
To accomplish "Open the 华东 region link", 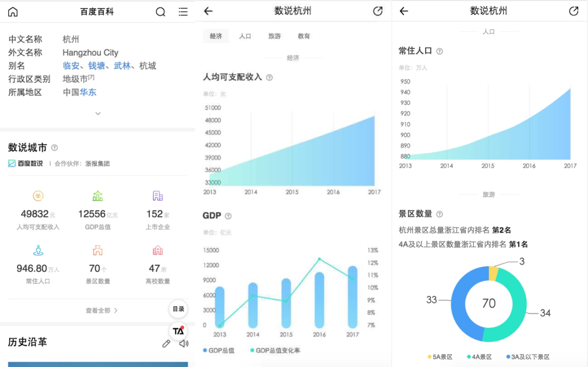I will pos(88,92).
